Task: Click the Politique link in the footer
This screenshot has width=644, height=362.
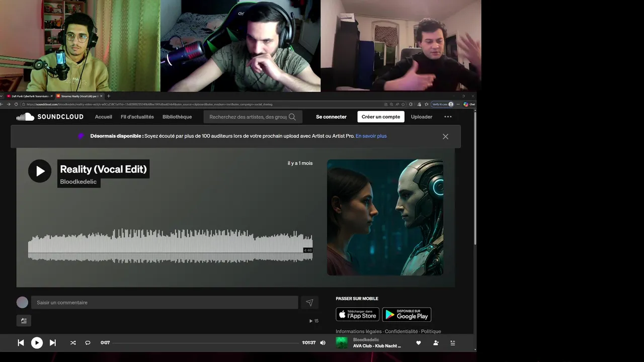Action: pos(431,331)
